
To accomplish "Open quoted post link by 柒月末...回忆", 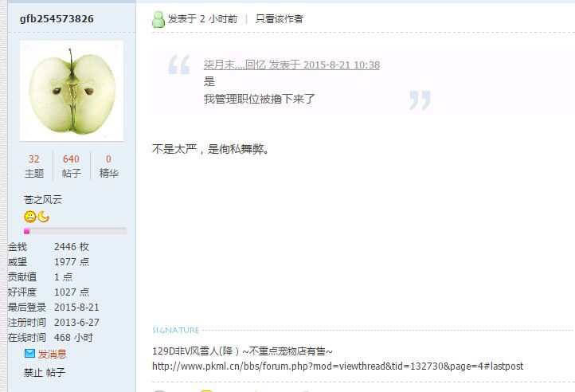I will [x=291, y=65].
